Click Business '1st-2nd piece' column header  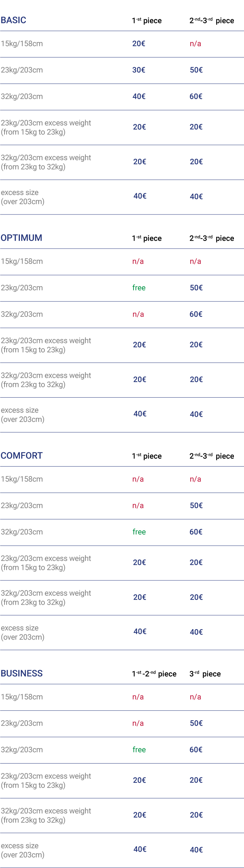[154, 673]
